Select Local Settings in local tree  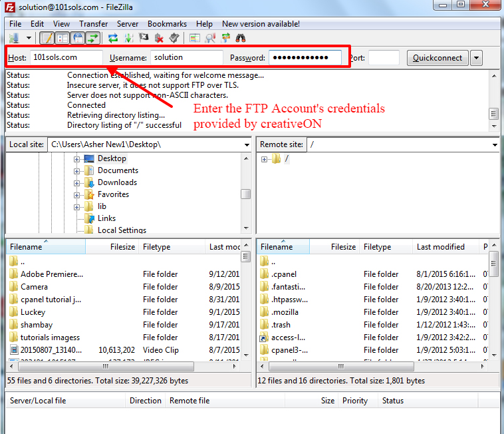tap(122, 230)
